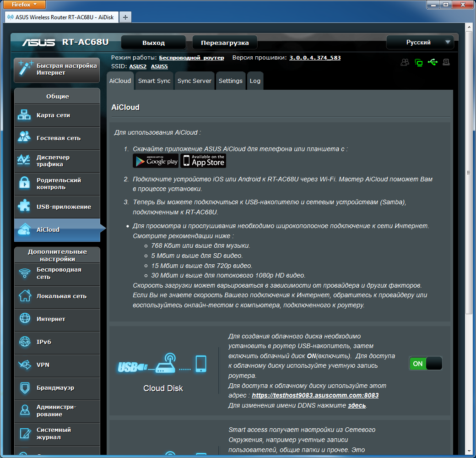Image resolution: width=476 pixels, height=458 pixels.
Task: Click the scrollbar down arrow
Action: pyautogui.click(x=469, y=452)
